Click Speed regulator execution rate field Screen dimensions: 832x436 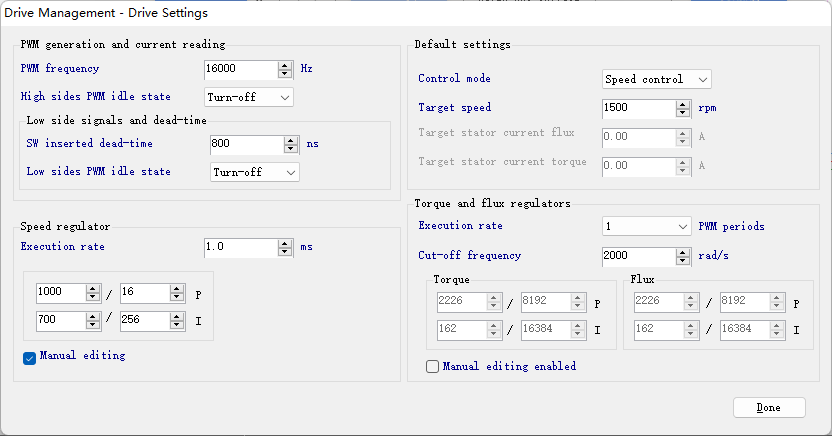241,248
